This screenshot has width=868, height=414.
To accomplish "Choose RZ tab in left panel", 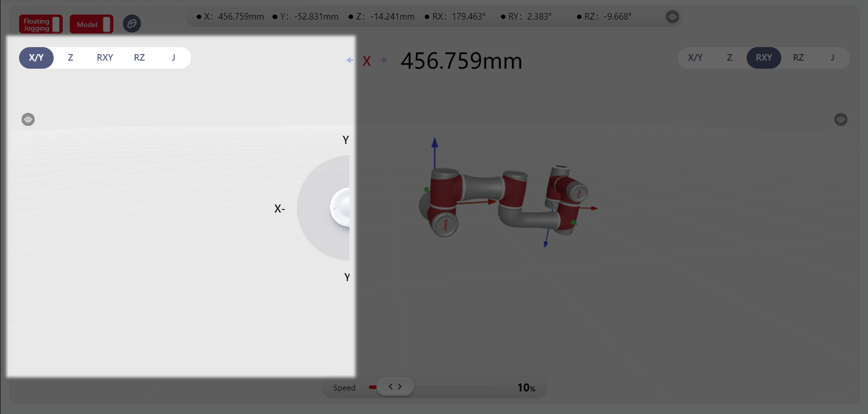I will tap(139, 58).
